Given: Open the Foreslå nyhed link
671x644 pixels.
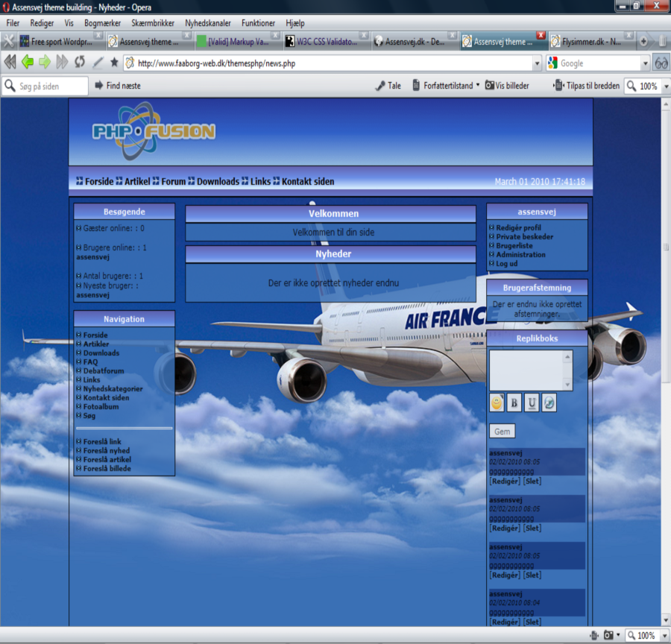Looking at the screenshot, I should 107,451.
